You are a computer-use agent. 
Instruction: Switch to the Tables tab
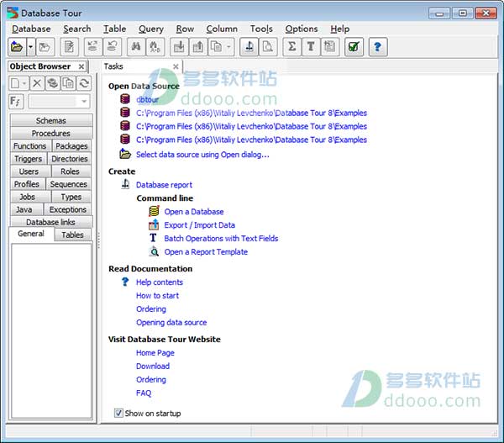[72, 235]
